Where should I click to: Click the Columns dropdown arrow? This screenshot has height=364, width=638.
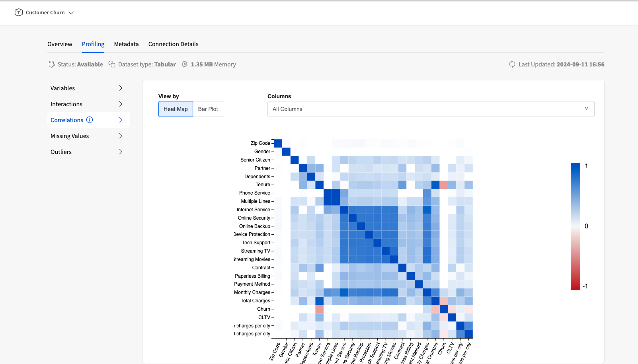tap(586, 109)
